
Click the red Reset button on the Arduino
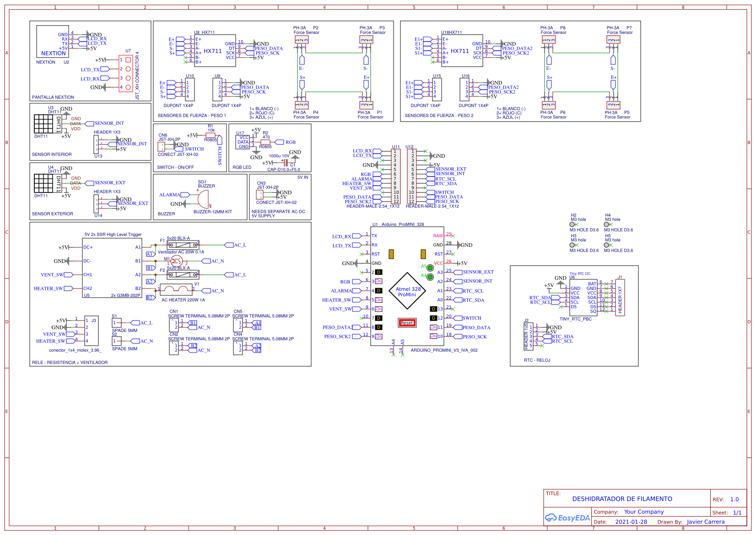point(407,323)
